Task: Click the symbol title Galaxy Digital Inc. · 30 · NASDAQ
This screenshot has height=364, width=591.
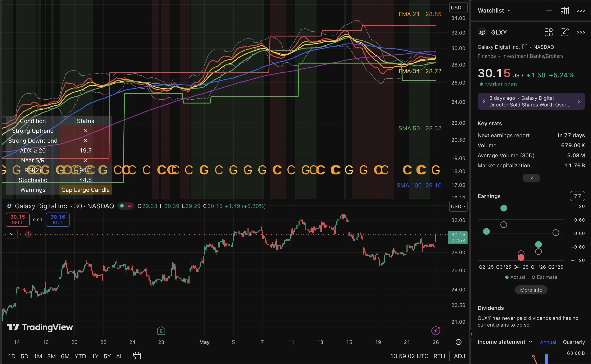Action: pyautogui.click(x=64, y=206)
